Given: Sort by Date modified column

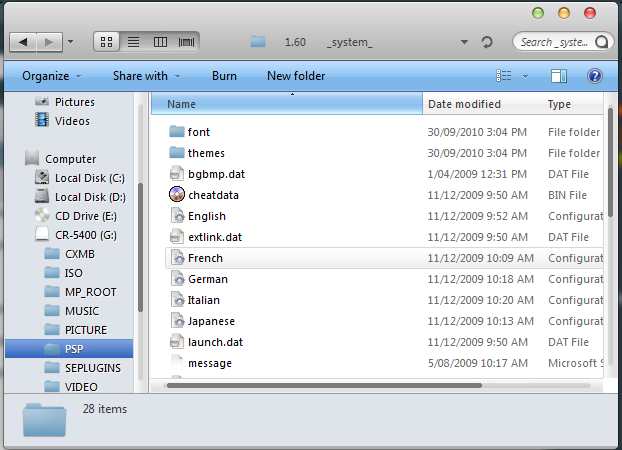Looking at the screenshot, I should point(464,104).
